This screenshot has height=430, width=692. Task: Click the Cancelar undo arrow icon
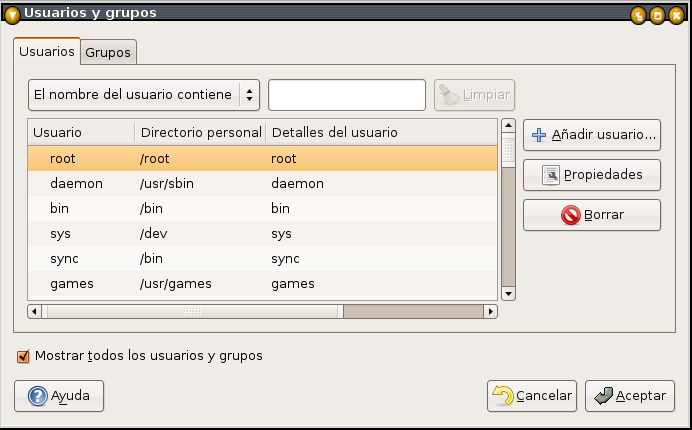[x=503, y=396]
